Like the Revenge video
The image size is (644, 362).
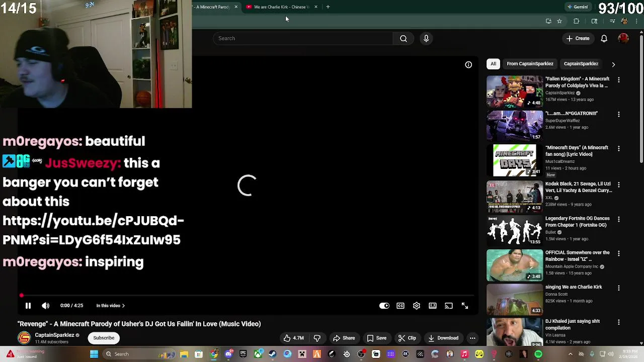[x=294, y=338]
